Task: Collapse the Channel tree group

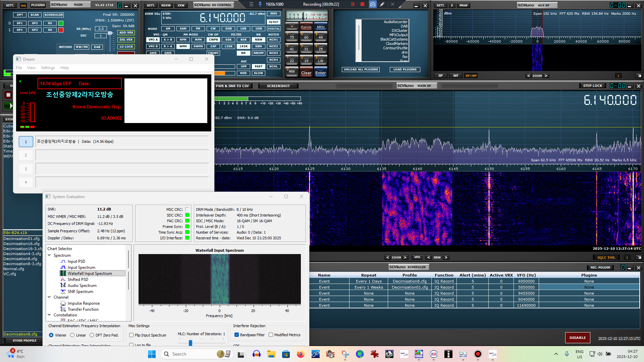Action: pyautogui.click(x=49, y=297)
